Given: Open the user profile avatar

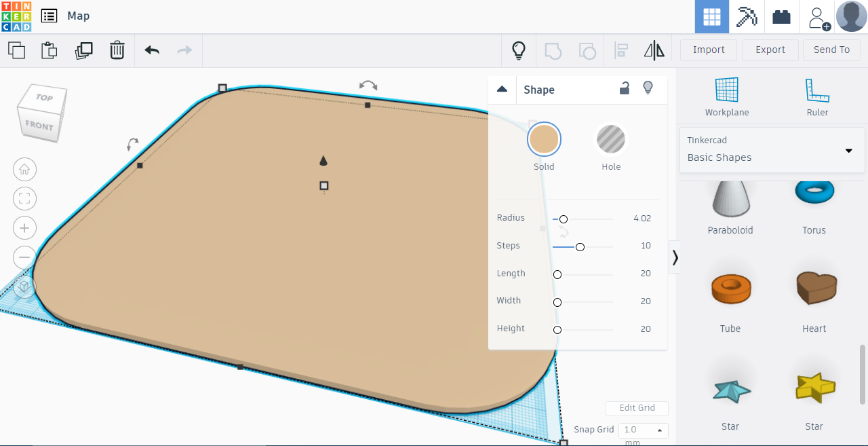Looking at the screenshot, I should [x=852, y=16].
